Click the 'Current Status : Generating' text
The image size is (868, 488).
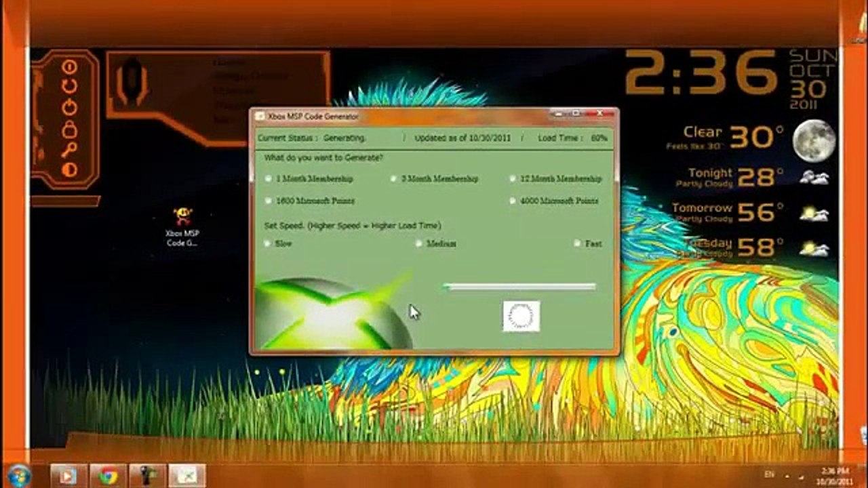point(312,138)
